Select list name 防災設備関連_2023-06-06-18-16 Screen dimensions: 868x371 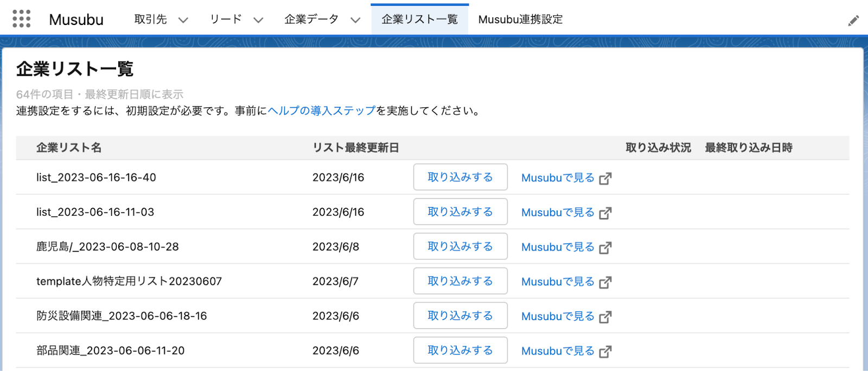[122, 316]
